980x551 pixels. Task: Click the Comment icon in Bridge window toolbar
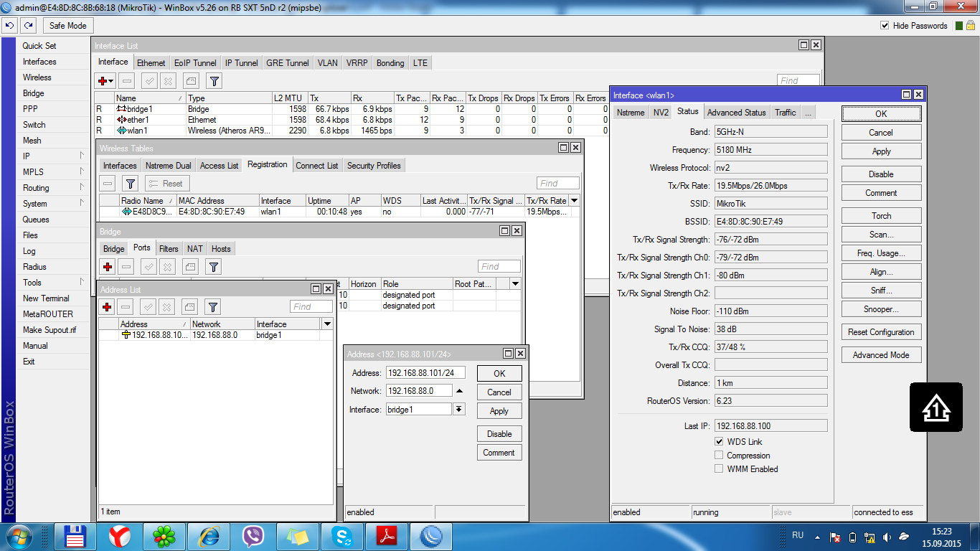190,267
